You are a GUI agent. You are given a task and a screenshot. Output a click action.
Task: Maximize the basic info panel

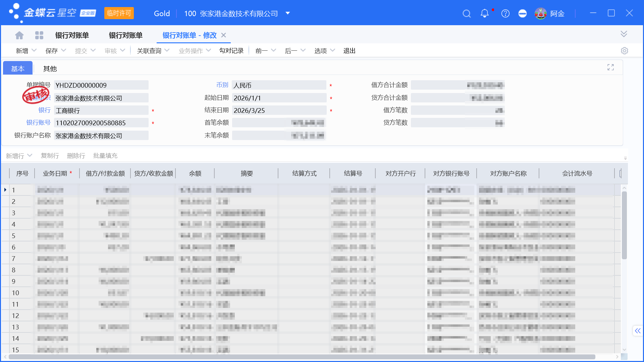[x=610, y=67]
